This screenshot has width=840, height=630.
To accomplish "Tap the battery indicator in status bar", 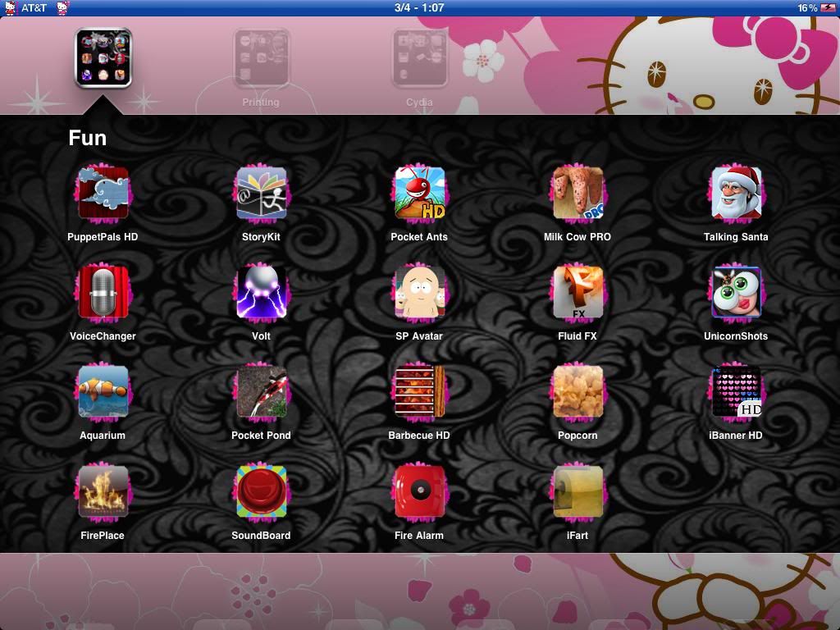I will tap(827, 7).
